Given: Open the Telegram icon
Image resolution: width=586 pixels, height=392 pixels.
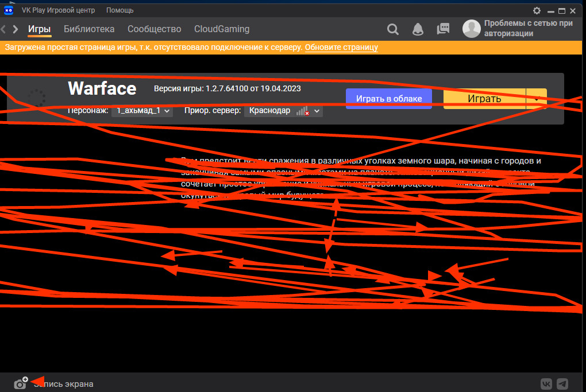Looking at the screenshot, I should tap(563, 383).
